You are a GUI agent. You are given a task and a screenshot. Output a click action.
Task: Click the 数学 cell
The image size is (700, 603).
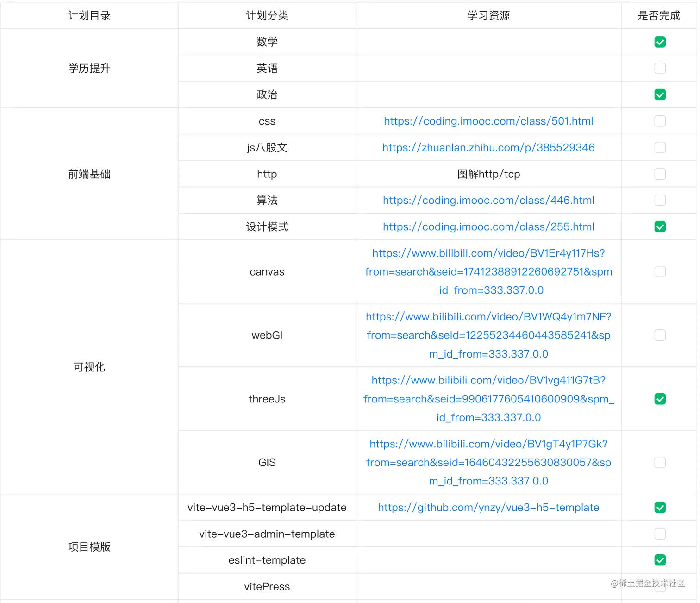(x=267, y=42)
